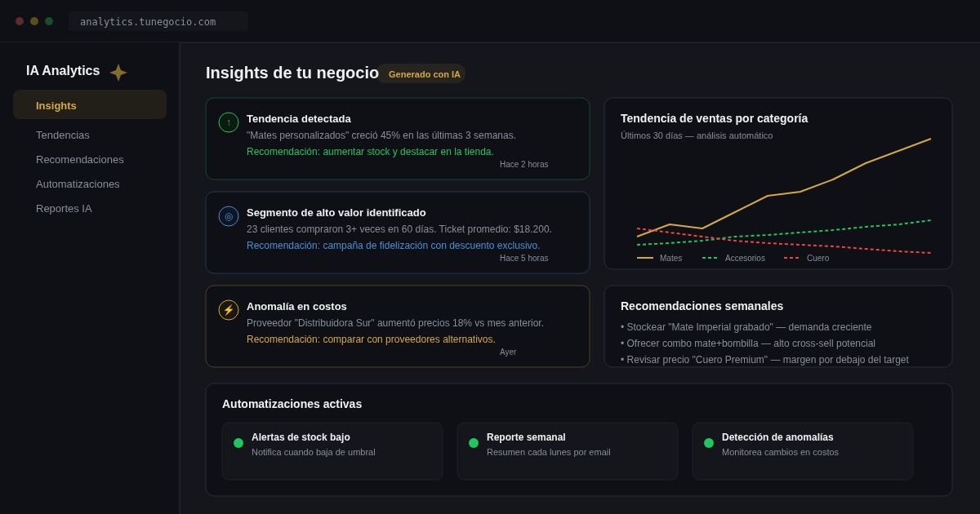Click the target icon on Segmento de alto valor
Image resolution: width=980 pixels, height=514 pixels.
coord(228,216)
